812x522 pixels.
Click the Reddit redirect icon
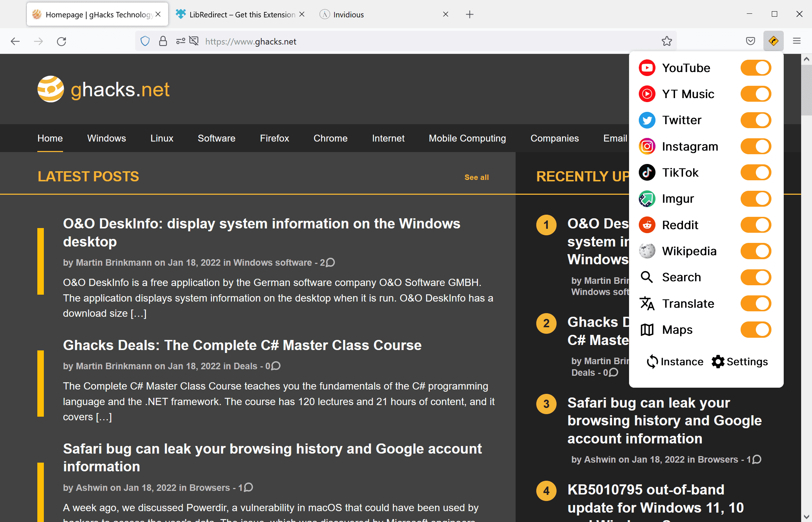coord(647,224)
